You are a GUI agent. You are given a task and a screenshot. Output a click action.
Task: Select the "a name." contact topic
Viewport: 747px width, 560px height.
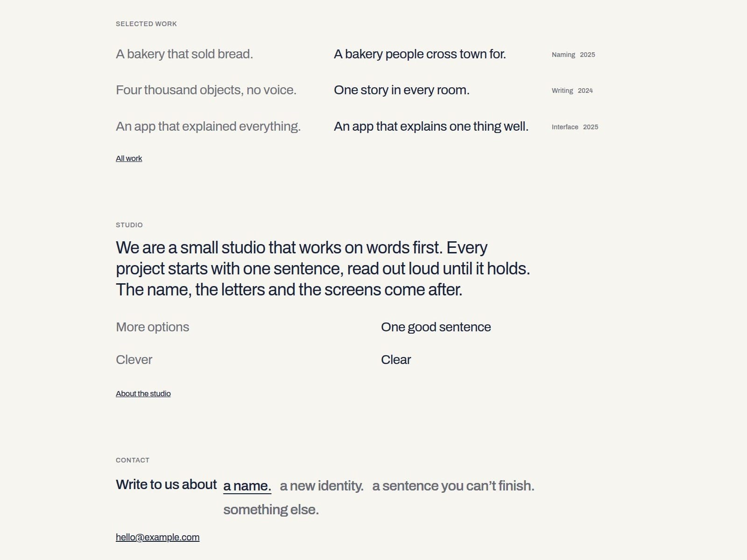click(x=247, y=486)
